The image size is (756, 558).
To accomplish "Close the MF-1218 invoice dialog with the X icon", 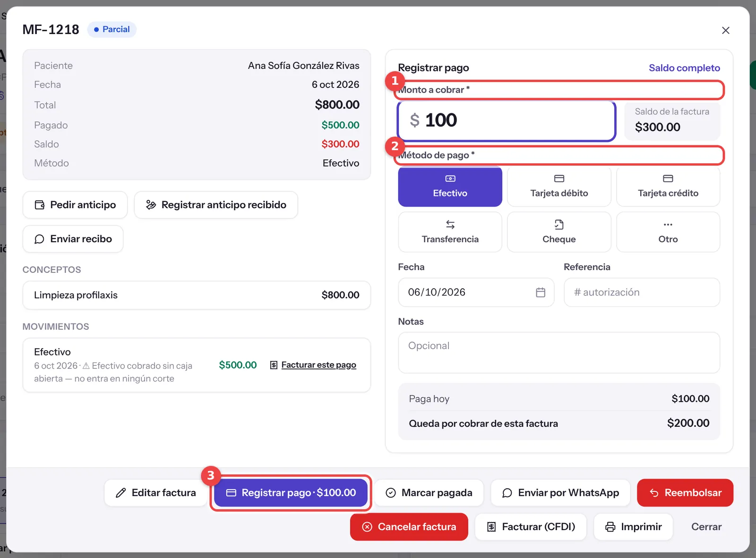I will [x=725, y=30].
